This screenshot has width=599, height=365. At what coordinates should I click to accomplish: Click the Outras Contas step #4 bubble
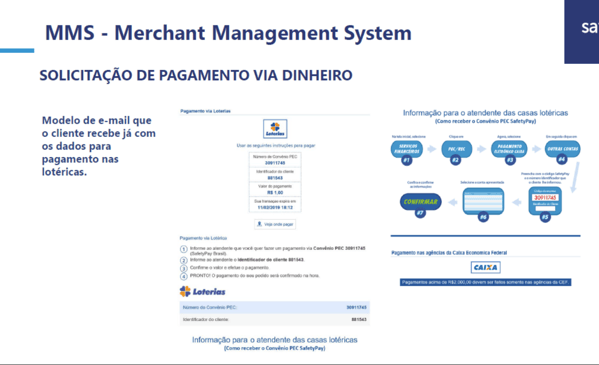pyautogui.click(x=563, y=149)
